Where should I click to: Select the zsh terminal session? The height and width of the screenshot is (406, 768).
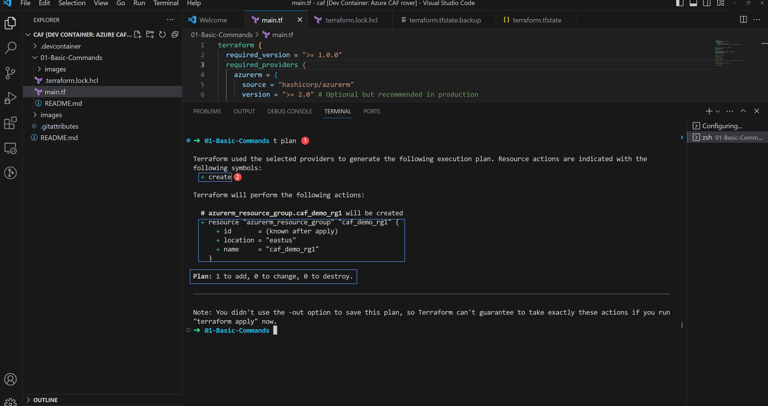point(727,137)
